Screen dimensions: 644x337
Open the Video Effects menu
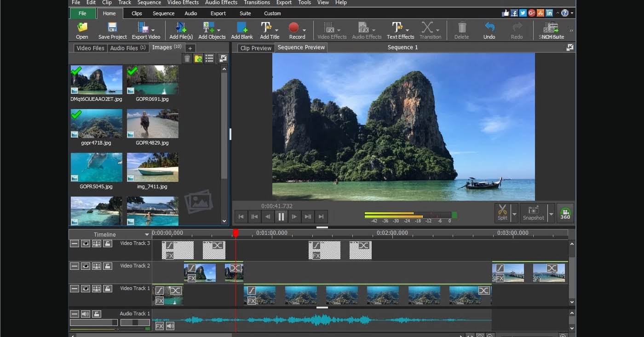click(183, 3)
